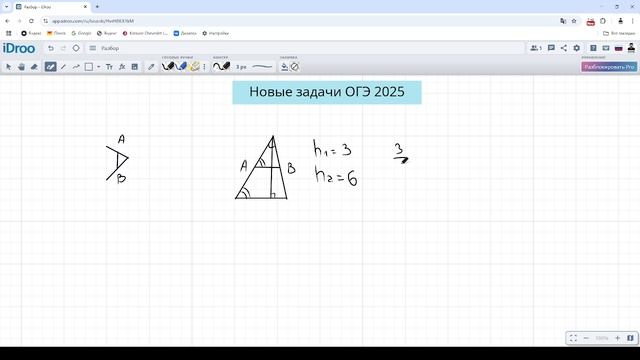This screenshot has width=640, height=360.
Task: Zoom in with the plus button
Action: 617,338
